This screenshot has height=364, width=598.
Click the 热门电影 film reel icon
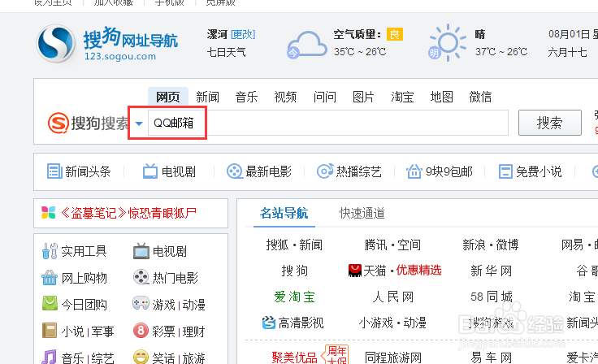coord(141,277)
